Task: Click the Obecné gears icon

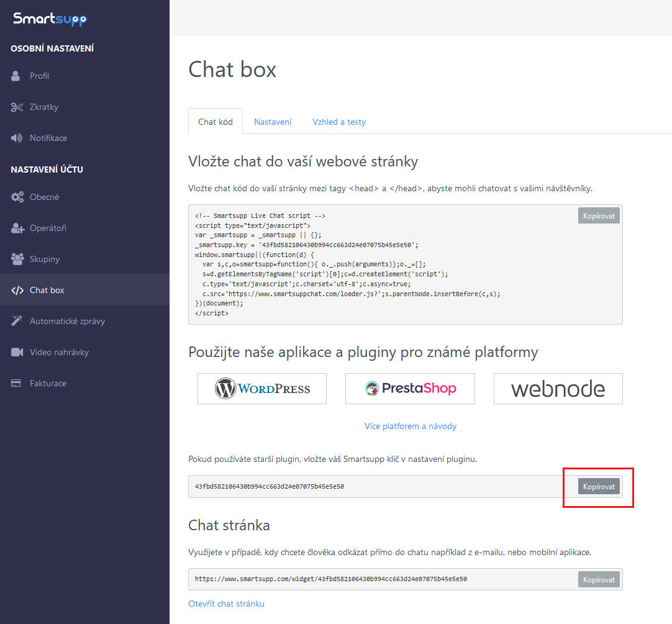Action: [x=17, y=197]
